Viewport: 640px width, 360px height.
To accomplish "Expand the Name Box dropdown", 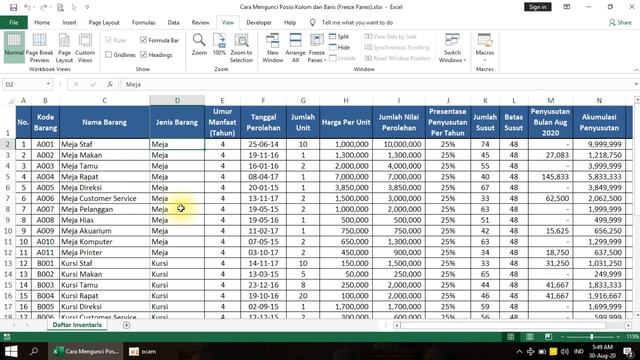I will pyautogui.click(x=48, y=84).
